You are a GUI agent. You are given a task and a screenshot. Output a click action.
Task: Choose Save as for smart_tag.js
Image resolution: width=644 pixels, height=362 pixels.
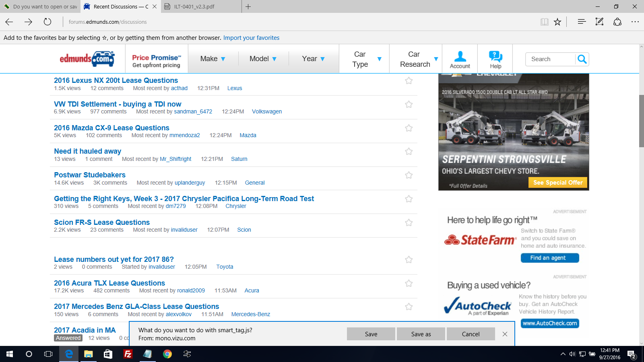point(421,334)
